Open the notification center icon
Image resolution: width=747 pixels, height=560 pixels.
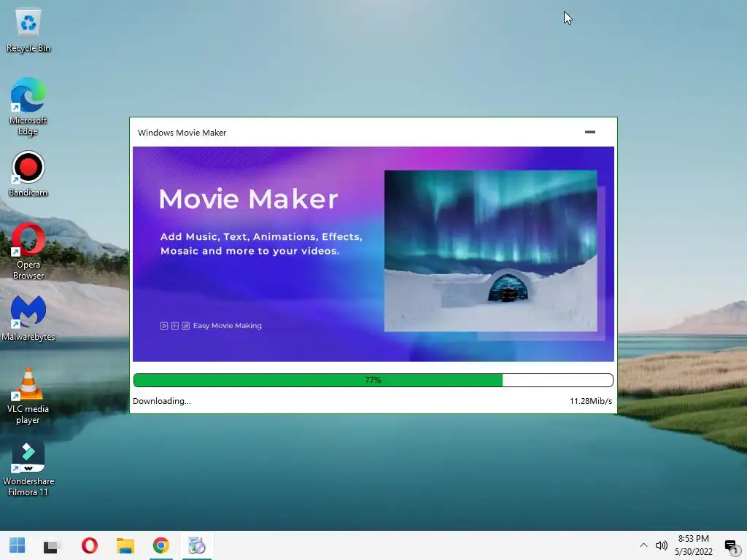pyautogui.click(x=731, y=545)
